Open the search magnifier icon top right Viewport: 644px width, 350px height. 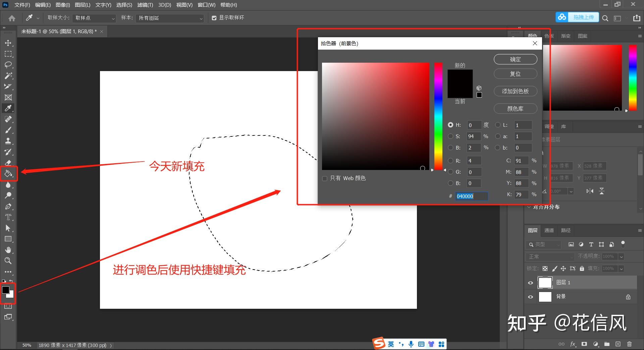(605, 18)
